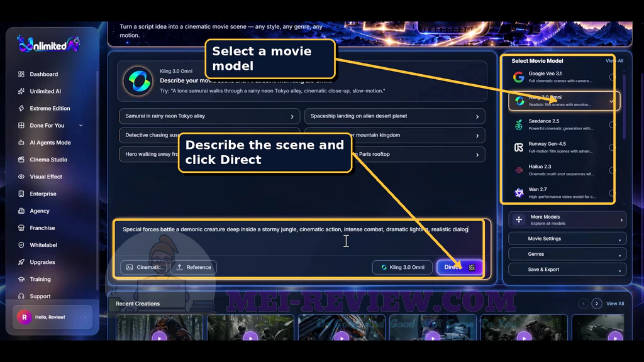Click the Dashboard grid icon
Image resolution: width=644 pixels, height=362 pixels.
(x=21, y=74)
